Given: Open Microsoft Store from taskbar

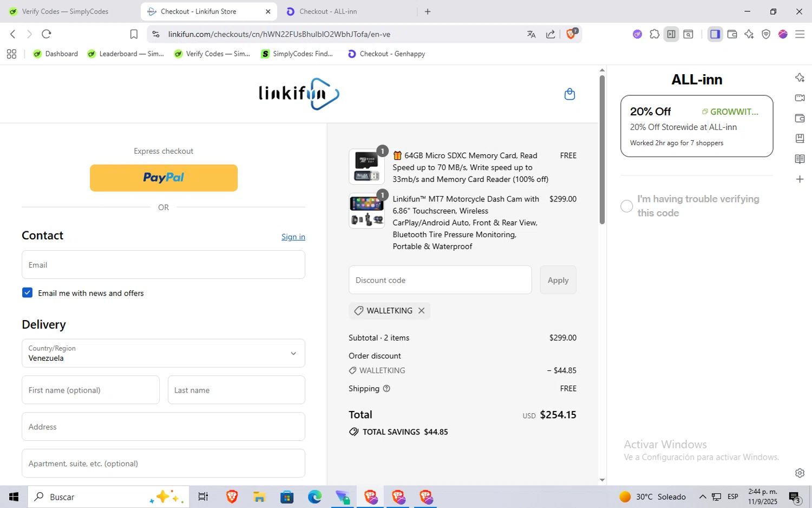Looking at the screenshot, I should 286,497.
